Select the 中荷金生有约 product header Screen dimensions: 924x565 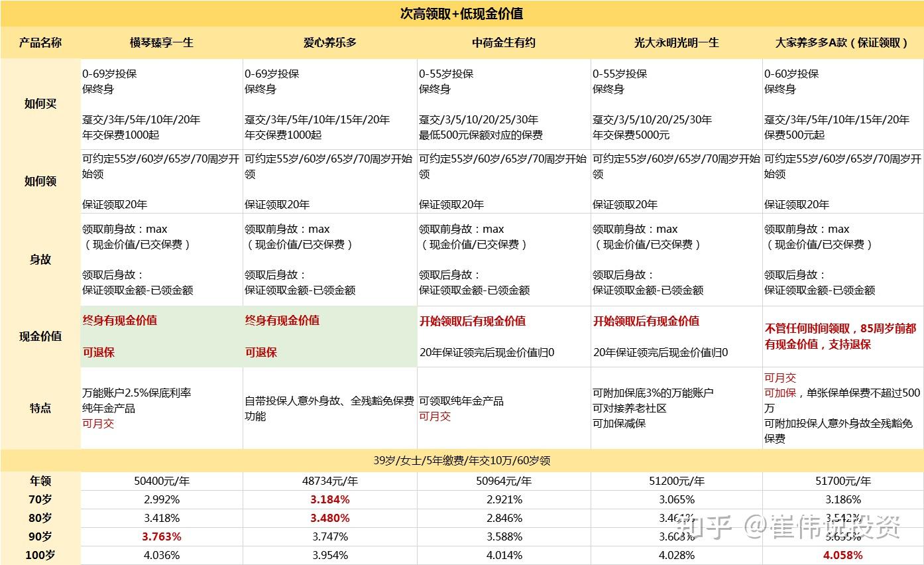point(504,42)
